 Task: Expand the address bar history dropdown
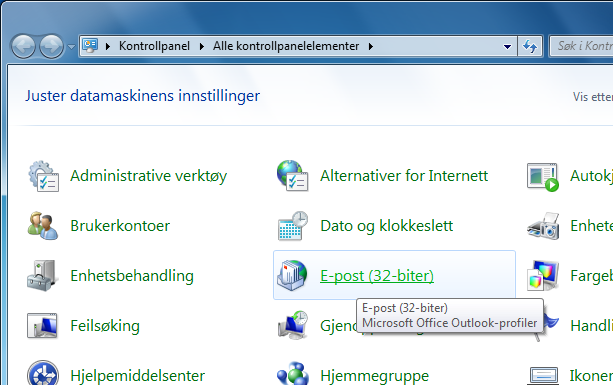pos(507,47)
